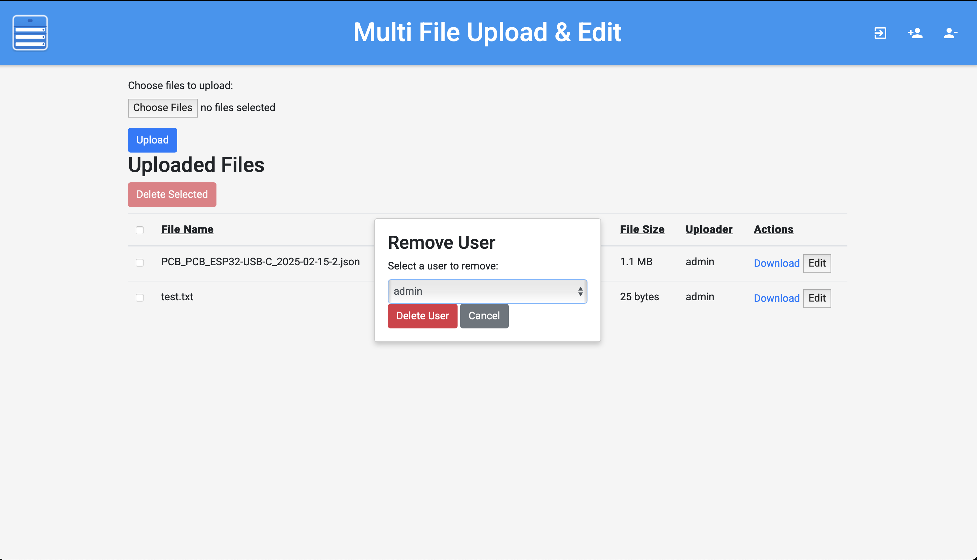Check the PCB_PCB_ESP32-USB-C json file checkbox
Image resolution: width=977 pixels, height=560 pixels.
coord(140,262)
